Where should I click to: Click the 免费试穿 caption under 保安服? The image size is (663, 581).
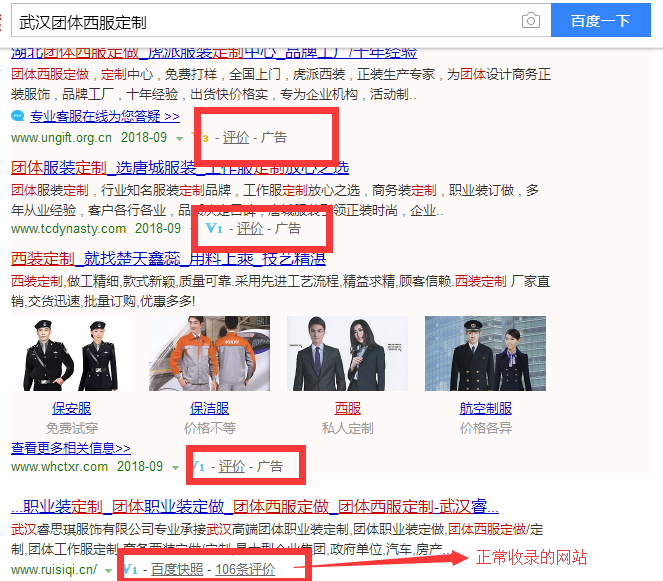[72, 428]
